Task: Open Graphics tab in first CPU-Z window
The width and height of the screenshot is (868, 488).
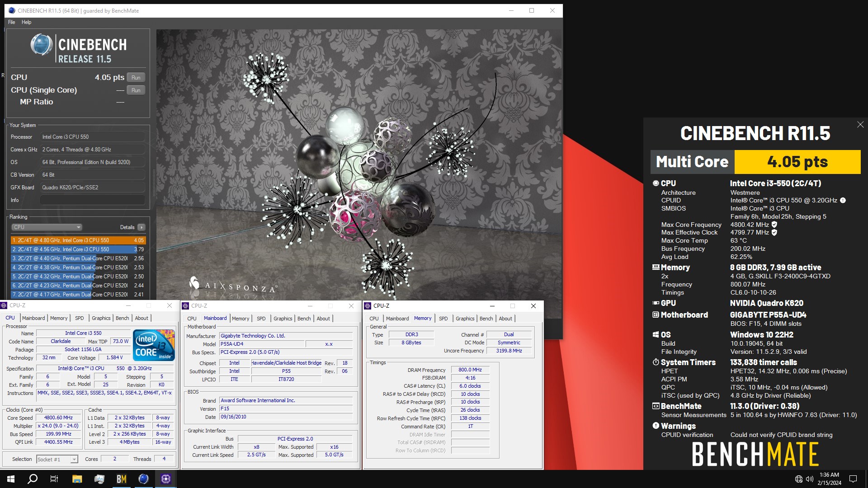Action: click(101, 318)
